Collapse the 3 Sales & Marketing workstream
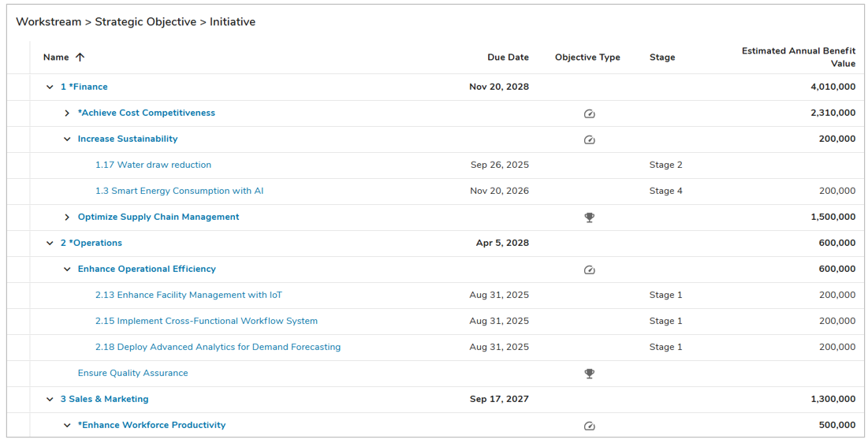The image size is (868, 443). click(x=50, y=400)
